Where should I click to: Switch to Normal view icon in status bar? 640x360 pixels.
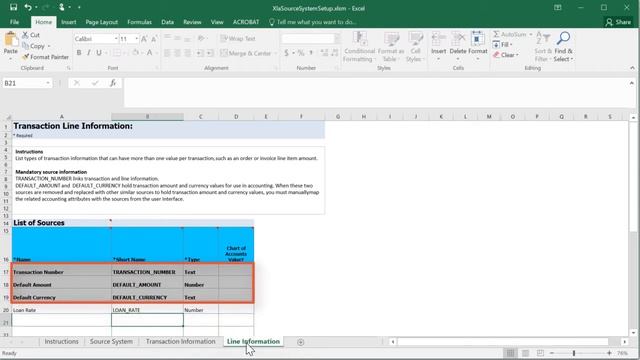[510, 353]
